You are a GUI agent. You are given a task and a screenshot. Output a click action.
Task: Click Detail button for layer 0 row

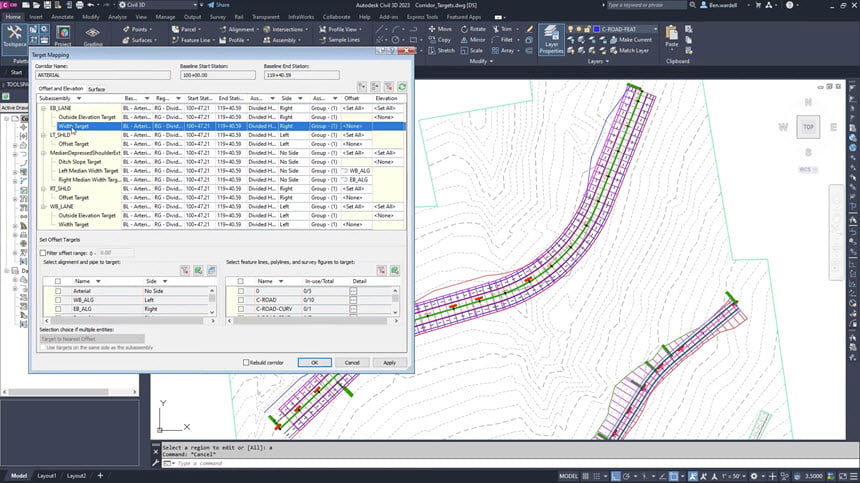[x=353, y=291]
